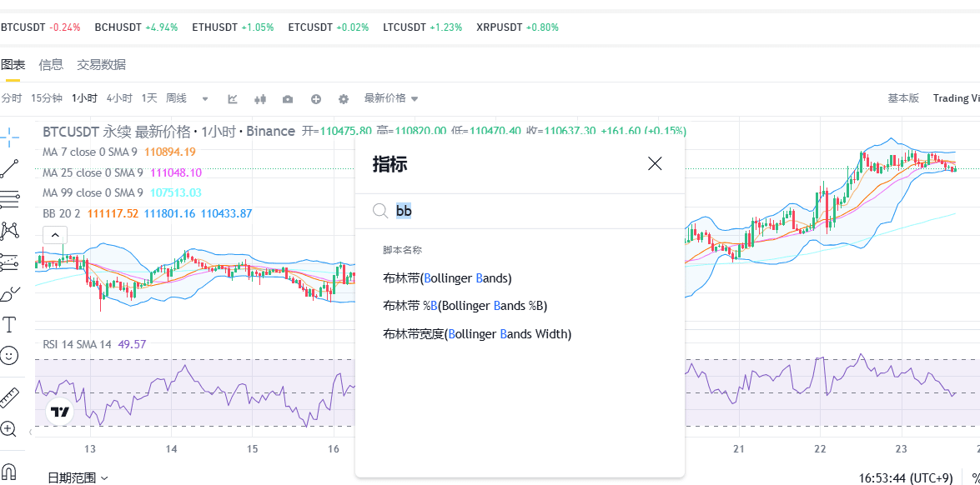Open the 日期范围 date range dropdown
Screen dimensions: 980x485
tap(78, 477)
